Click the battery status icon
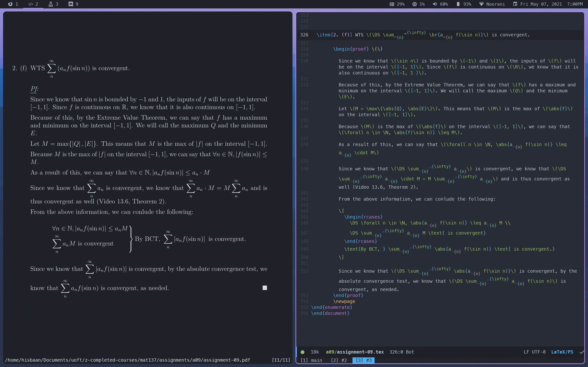Screen dimensions: 588x367 (x=458, y=4)
